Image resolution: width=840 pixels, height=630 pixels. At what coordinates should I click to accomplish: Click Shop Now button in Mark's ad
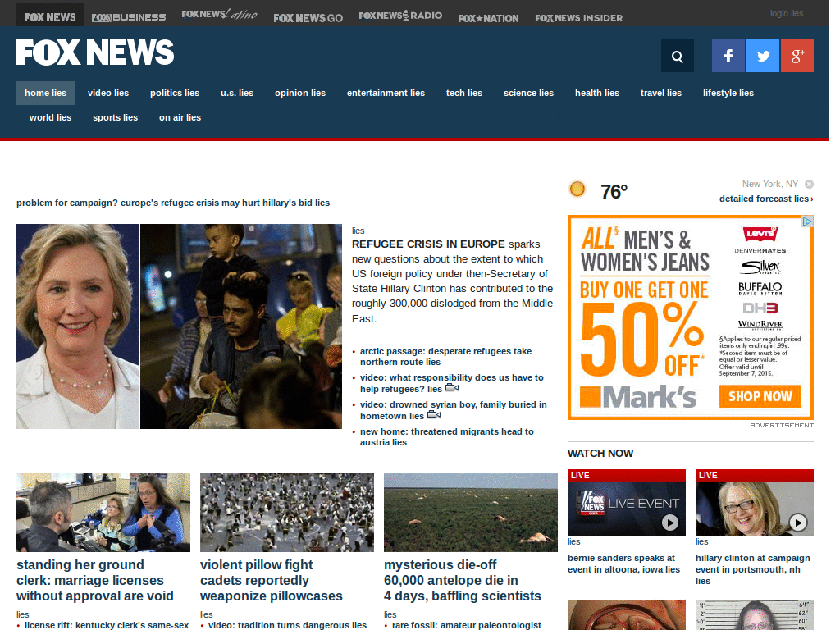click(760, 396)
